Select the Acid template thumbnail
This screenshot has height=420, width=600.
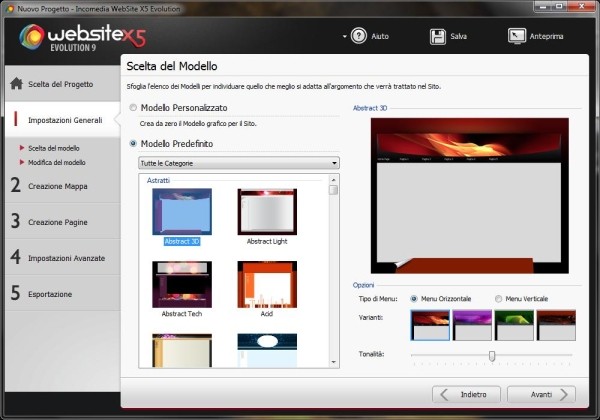[x=267, y=284]
